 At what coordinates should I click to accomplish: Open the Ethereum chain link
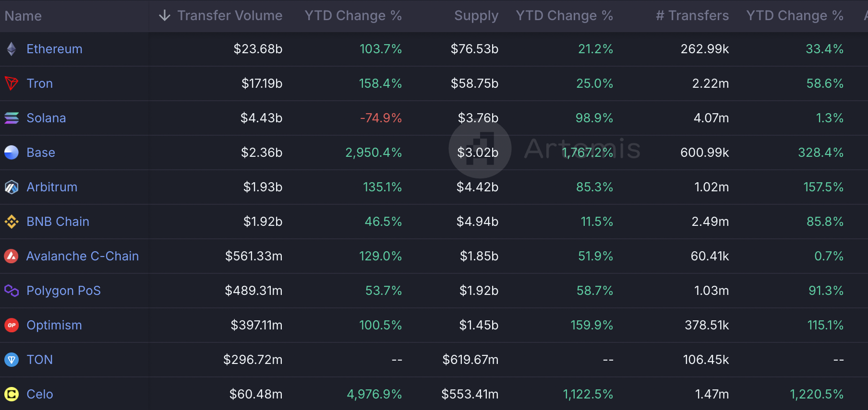54,49
